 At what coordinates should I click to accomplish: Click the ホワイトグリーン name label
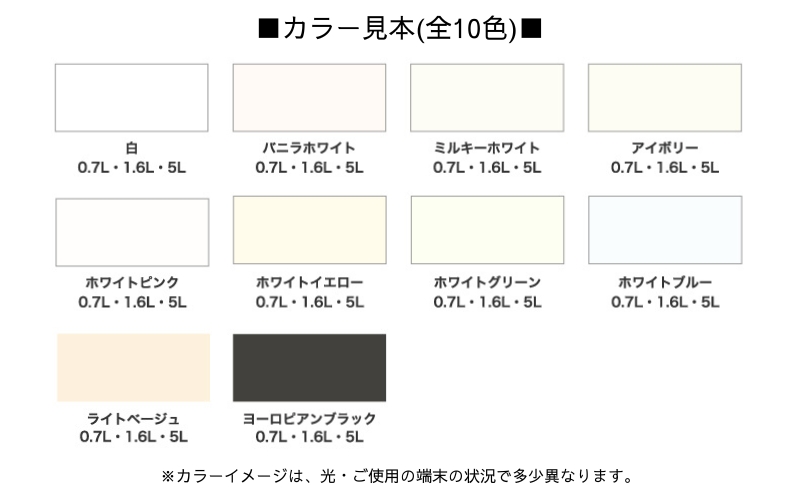click(x=487, y=282)
